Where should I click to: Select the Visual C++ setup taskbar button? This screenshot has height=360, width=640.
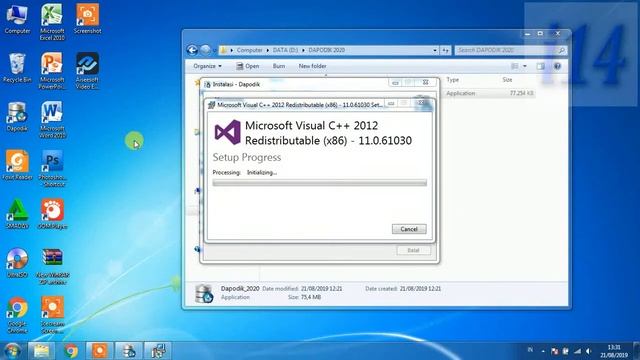click(158, 351)
